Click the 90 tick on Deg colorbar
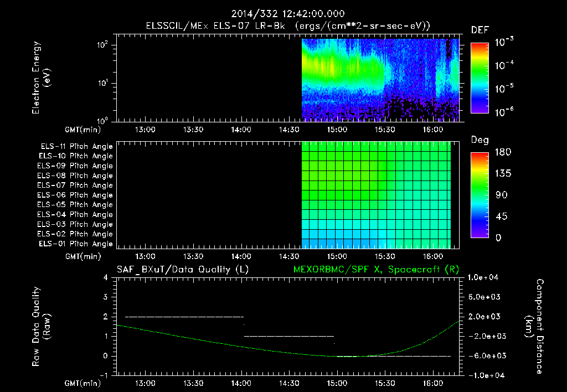This screenshot has width=567, height=392. [x=502, y=195]
